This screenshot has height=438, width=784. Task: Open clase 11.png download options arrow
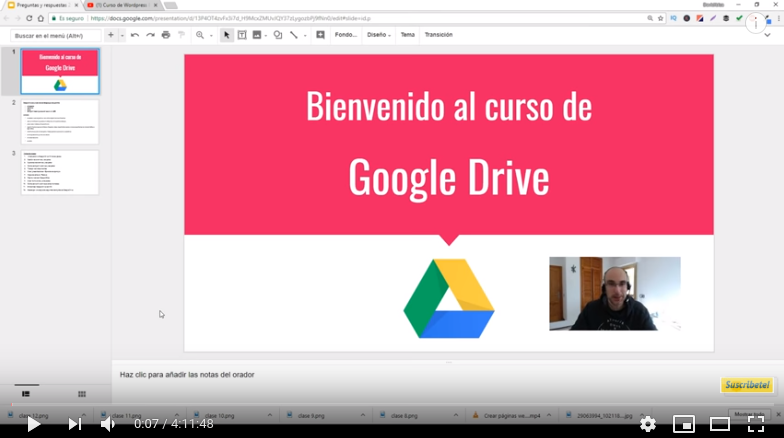176,416
